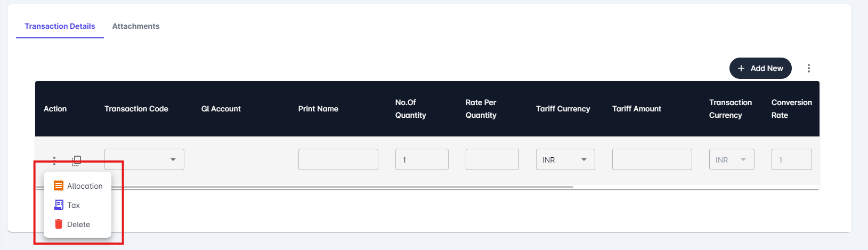Click the No.Of Quantity field
This screenshot has width=868, height=250.
[x=422, y=159]
